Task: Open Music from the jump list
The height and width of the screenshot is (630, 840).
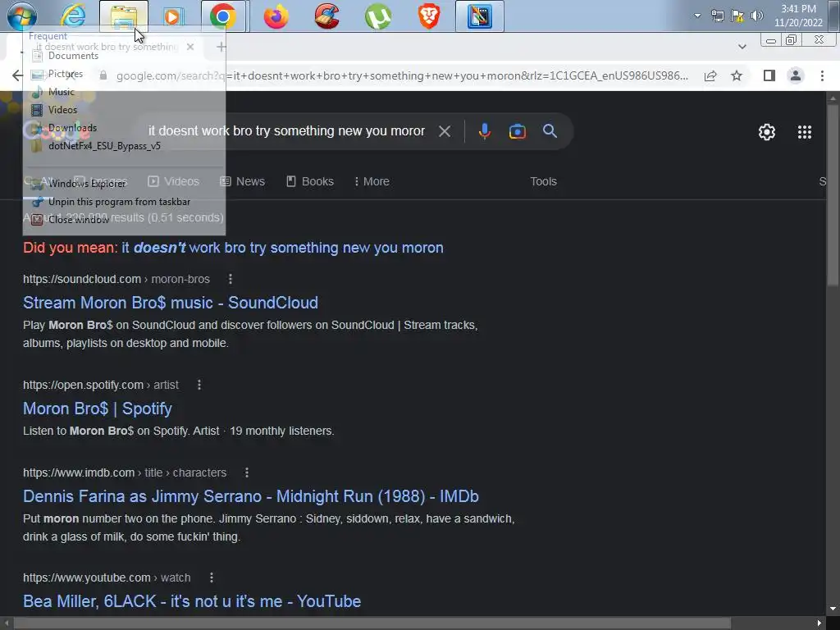Action: tap(61, 92)
